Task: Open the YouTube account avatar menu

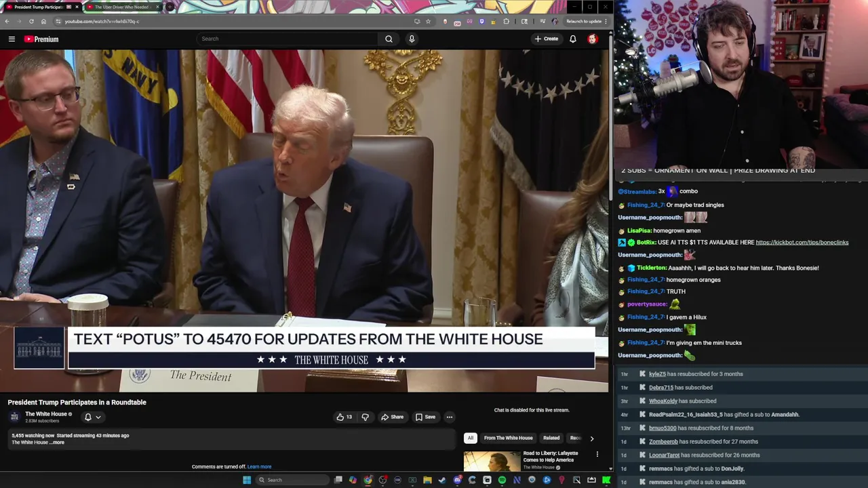Action: tap(592, 39)
